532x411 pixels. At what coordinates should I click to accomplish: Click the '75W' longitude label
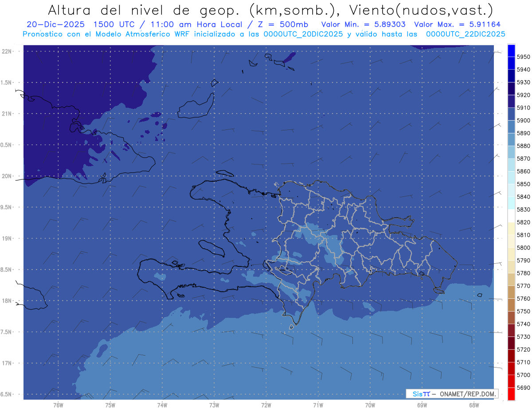[110, 405]
